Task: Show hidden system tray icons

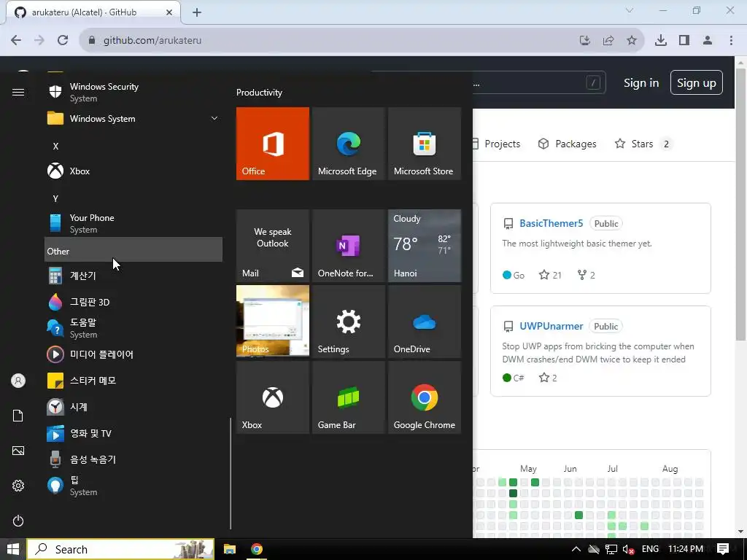Action: 576,549
